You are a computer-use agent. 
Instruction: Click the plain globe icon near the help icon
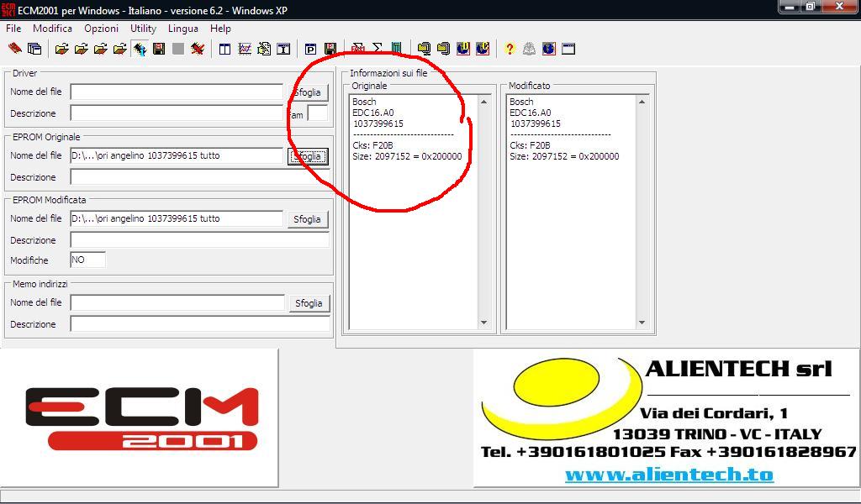[x=548, y=49]
